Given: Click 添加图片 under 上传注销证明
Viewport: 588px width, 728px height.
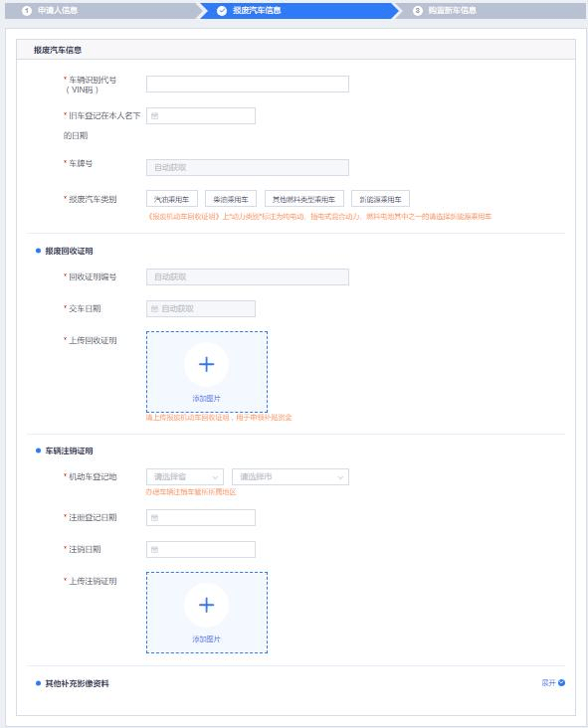Looking at the screenshot, I should (x=206, y=638).
